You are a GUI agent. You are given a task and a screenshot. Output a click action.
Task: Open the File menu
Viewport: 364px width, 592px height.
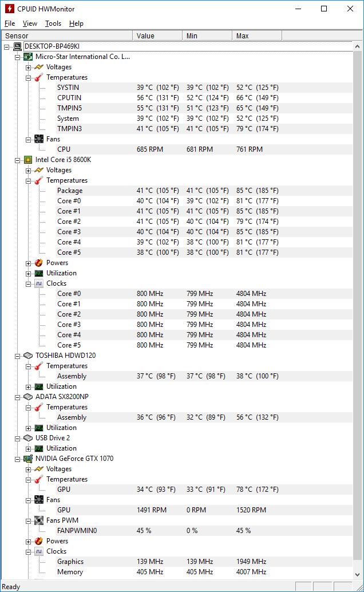(x=10, y=23)
